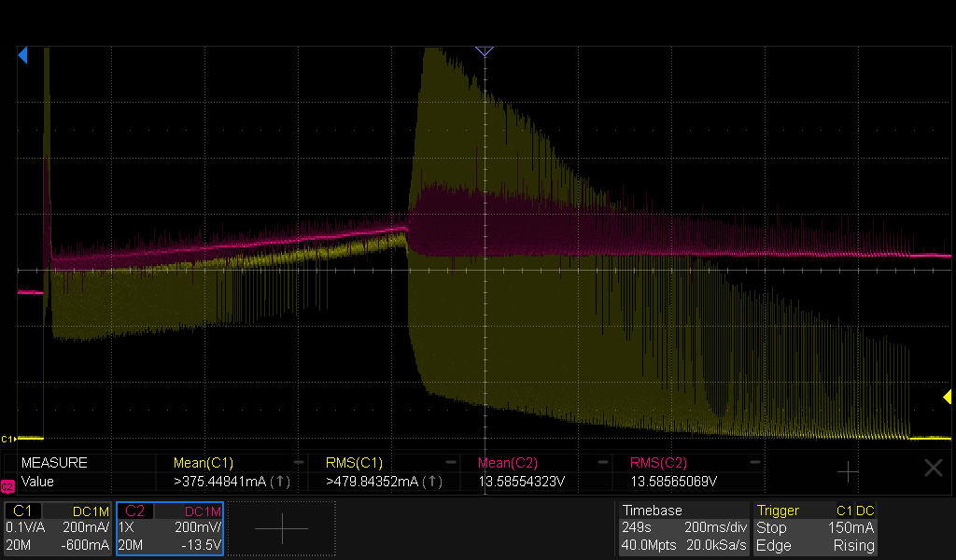Click the C2 200mV/ vertical scale value
The image size is (956, 560).
click(198, 527)
